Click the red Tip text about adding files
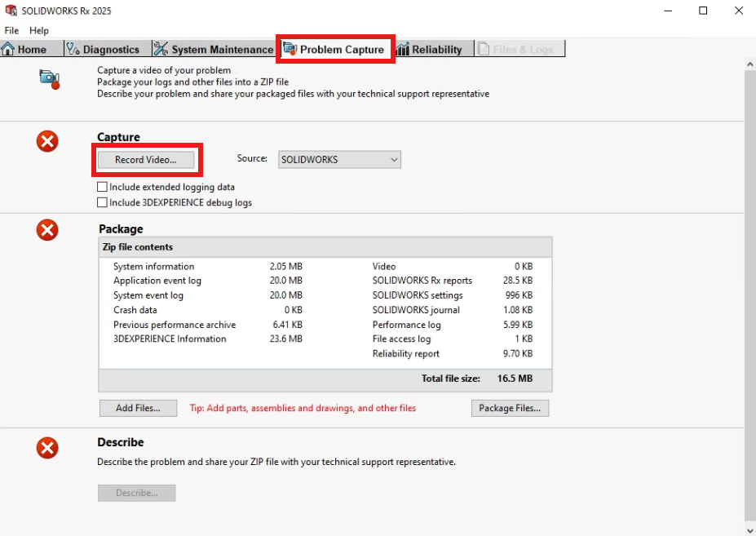Viewport: 756px width, 536px height. 303,408
